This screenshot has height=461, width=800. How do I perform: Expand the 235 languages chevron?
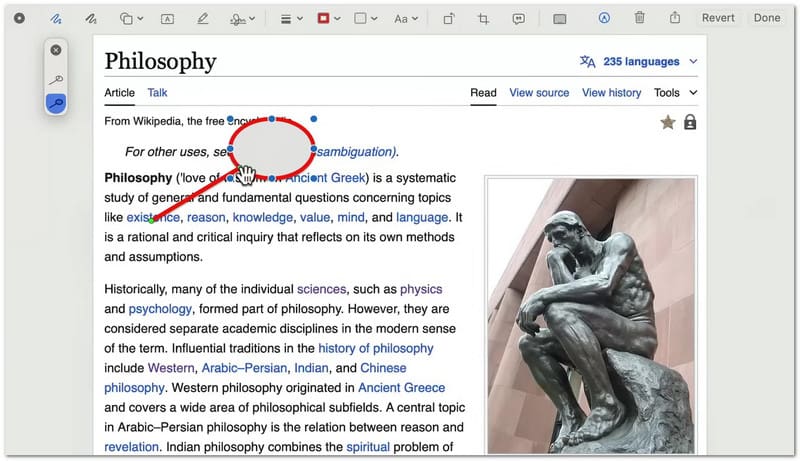(693, 62)
